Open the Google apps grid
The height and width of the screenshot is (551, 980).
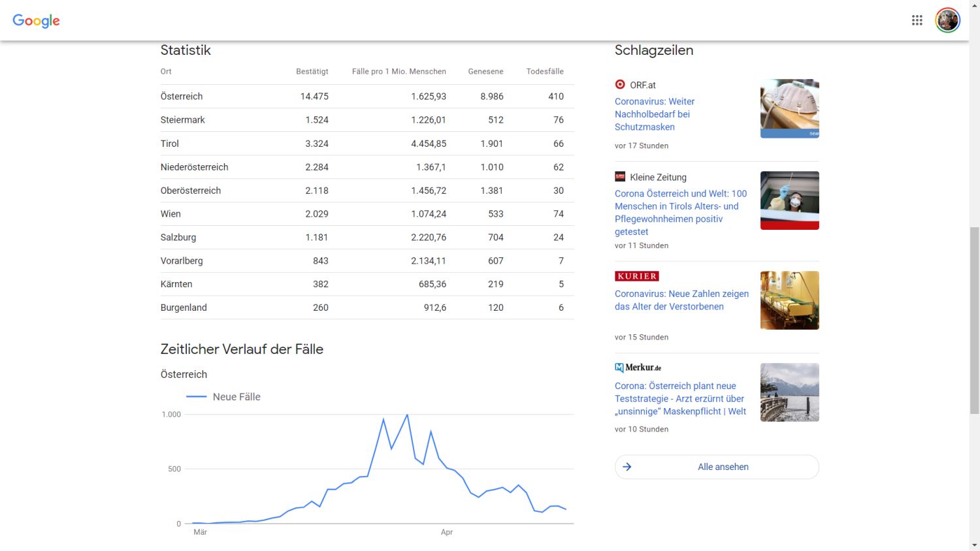click(x=917, y=20)
